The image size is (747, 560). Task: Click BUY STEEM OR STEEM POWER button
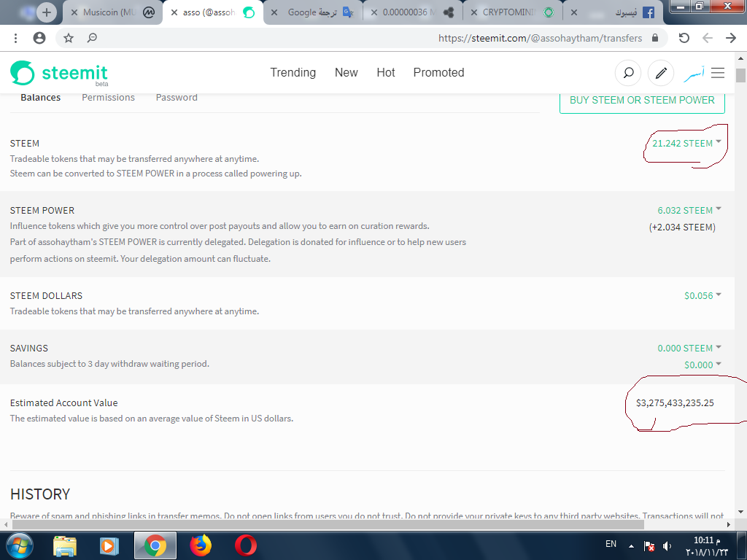(x=642, y=101)
